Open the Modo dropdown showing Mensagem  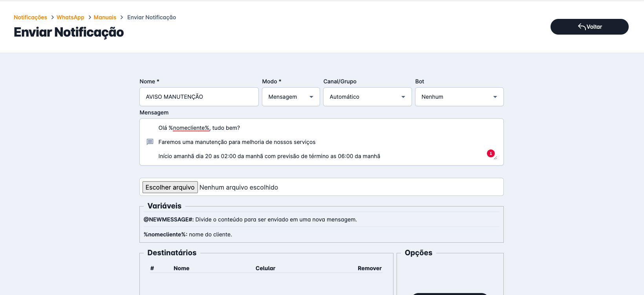click(x=291, y=97)
